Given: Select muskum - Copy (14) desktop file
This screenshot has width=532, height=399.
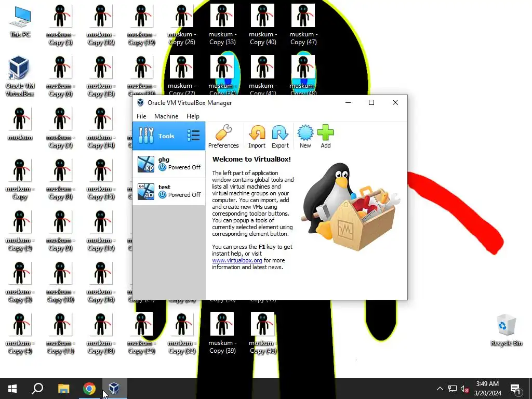Looking at the screenshot, I should 101,128.
